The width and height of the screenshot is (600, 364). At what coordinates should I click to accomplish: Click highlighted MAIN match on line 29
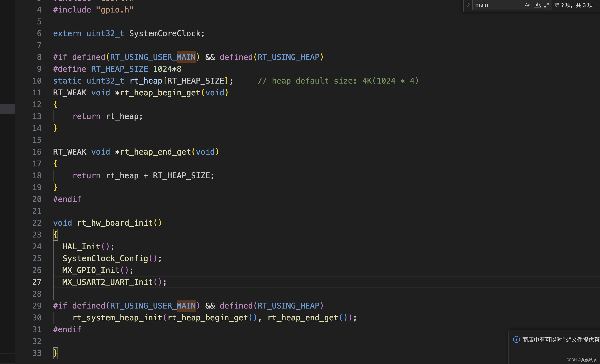coord(186,306)
